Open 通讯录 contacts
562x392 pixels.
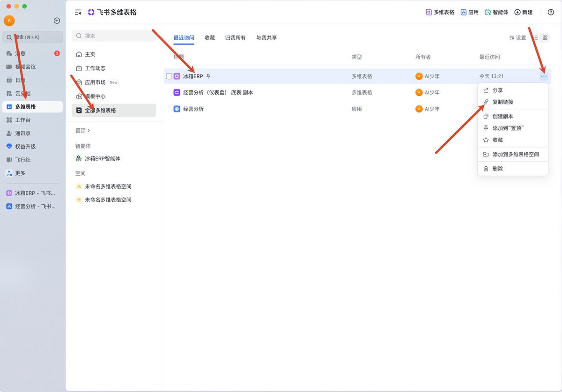point(32,133)
